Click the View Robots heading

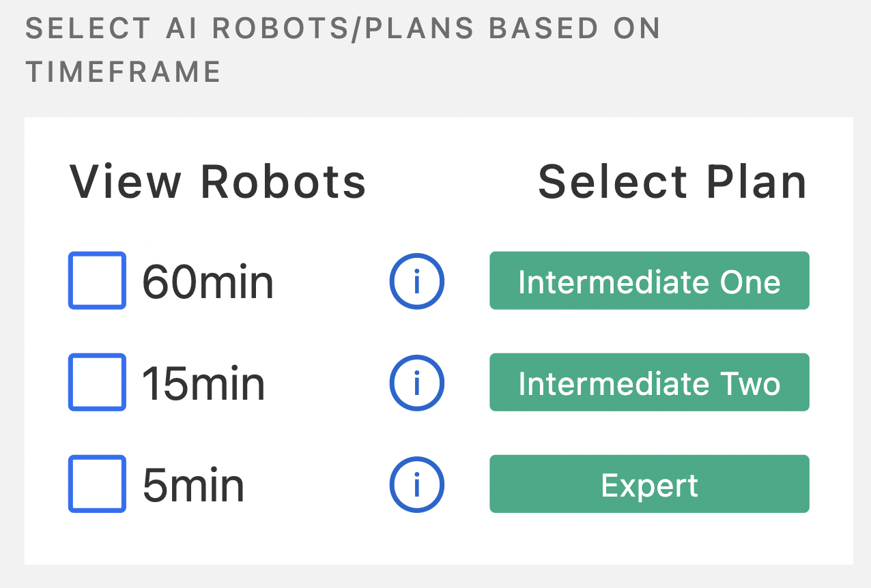click(218, 182)
